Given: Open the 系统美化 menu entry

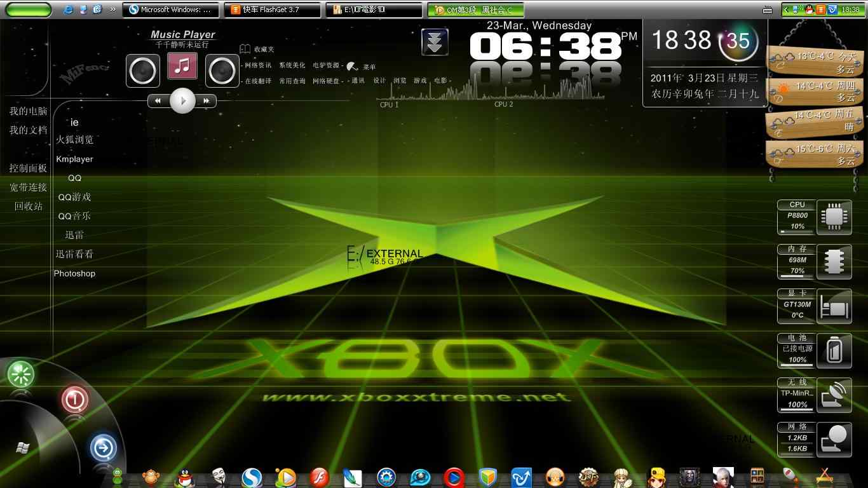Looking at the screenshot, I should 292,65.
